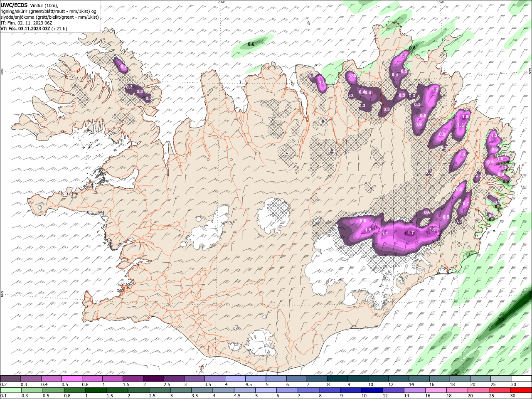
Task: Click the 3.5 label under the snow scale
Action: tap(208, 384)
